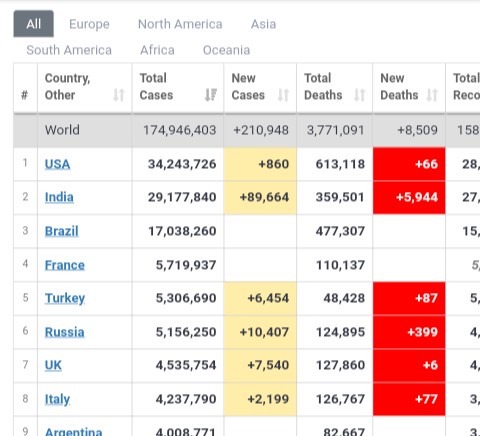This screenshot has width=480, height=436.
Task: Select Russia total cases 5,156,250
Action: tap(186, 332)
